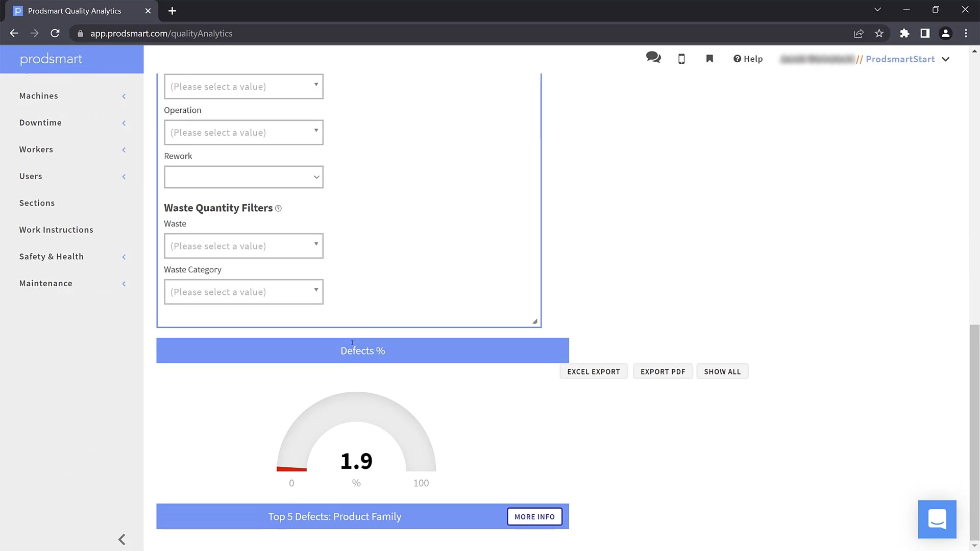This screenshot has height=551, width=980.
Task: Click the EXCEL EXPORT button
Action: (x=593, y=371)
